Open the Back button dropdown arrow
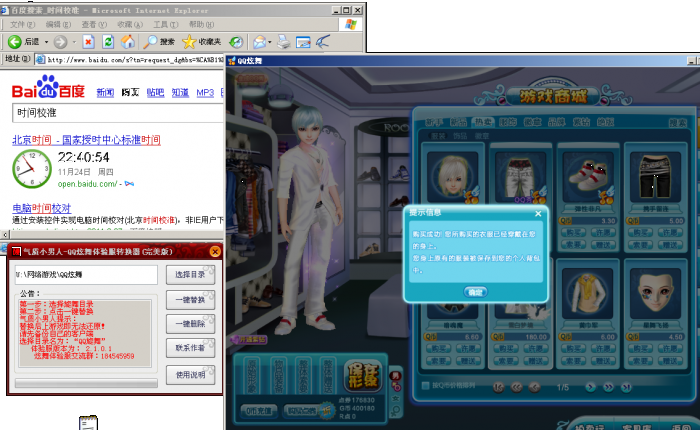Viewport: 700px width, 430px height. click(46, 42)
